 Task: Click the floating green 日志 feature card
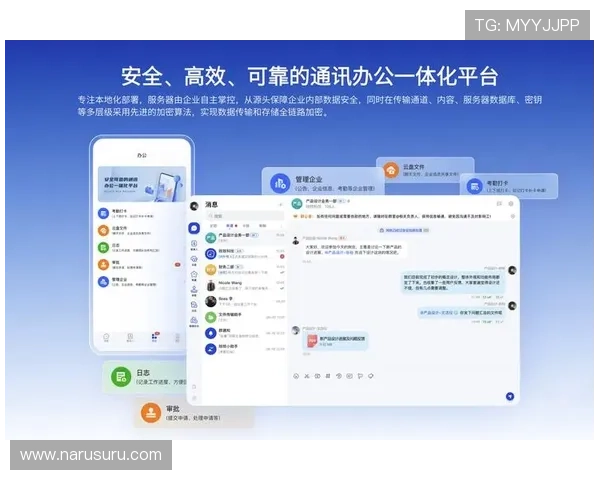[145, 377]
